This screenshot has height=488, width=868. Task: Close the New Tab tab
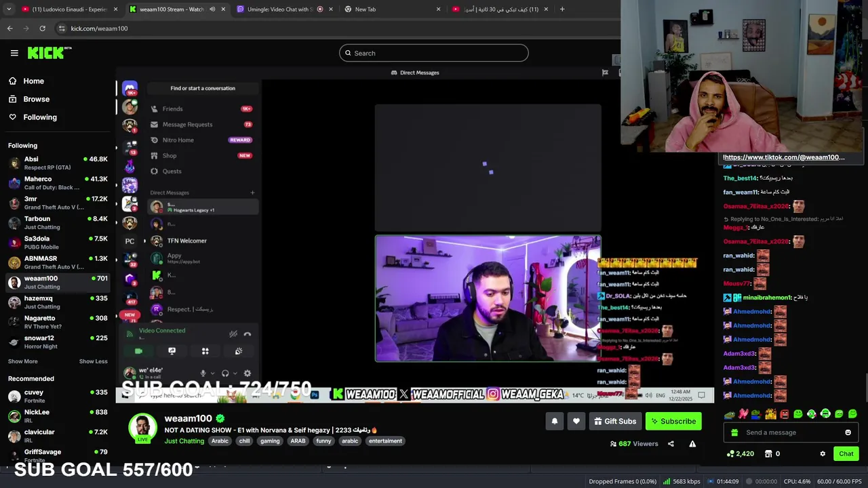(438, 9)
